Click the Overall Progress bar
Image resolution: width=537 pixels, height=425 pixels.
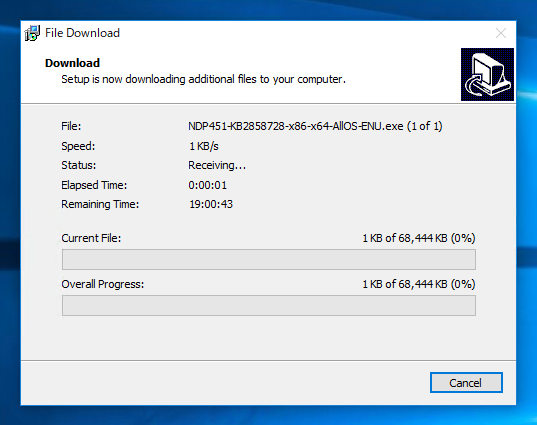click(x=269, y=305)
